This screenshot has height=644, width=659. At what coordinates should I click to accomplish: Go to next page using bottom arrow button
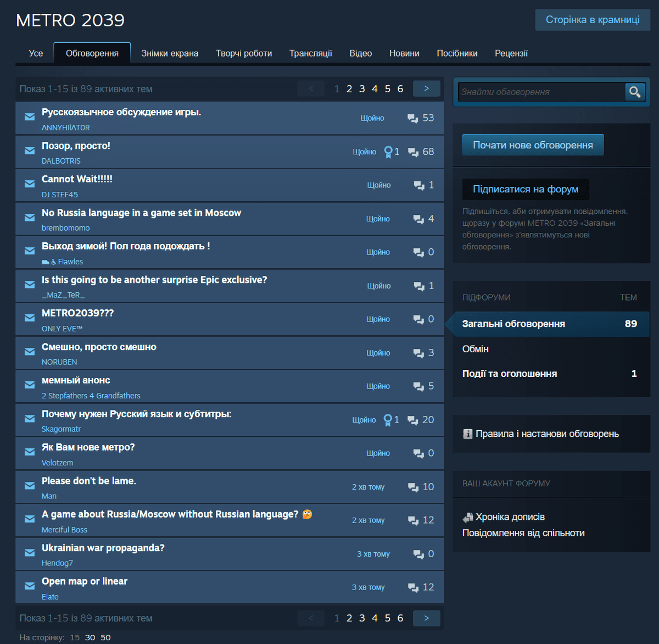tap(427, 618)
